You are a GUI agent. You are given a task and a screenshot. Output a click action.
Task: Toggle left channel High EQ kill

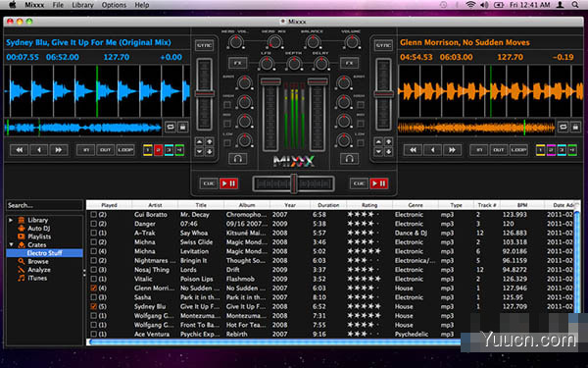click(227, 104)
